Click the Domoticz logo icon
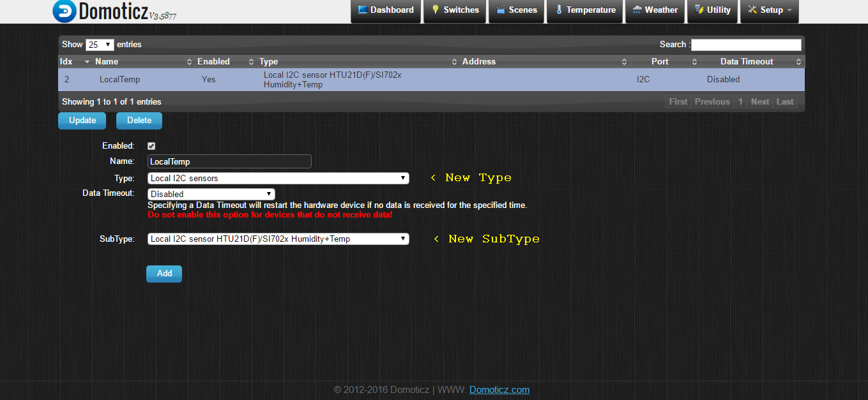 [65, 11]
